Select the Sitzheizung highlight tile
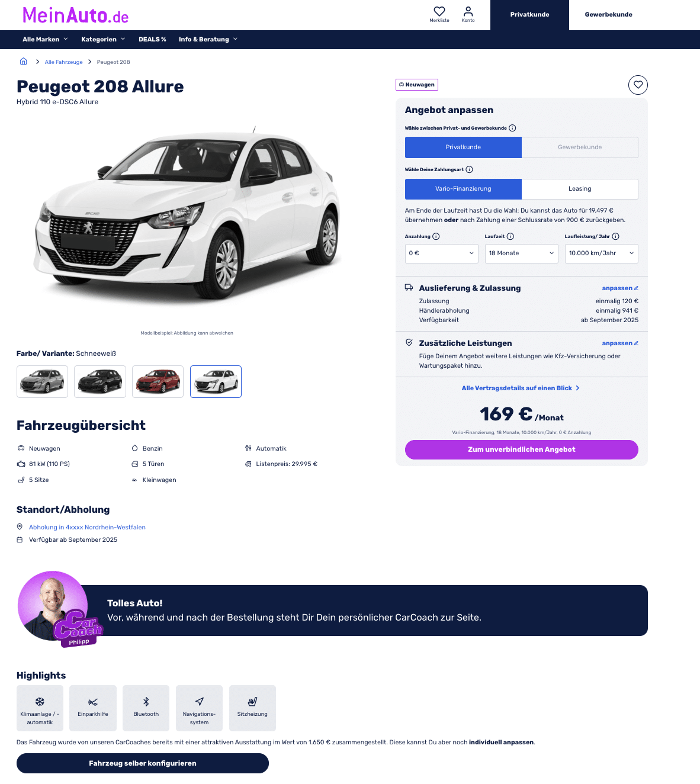 coord(252,708)
